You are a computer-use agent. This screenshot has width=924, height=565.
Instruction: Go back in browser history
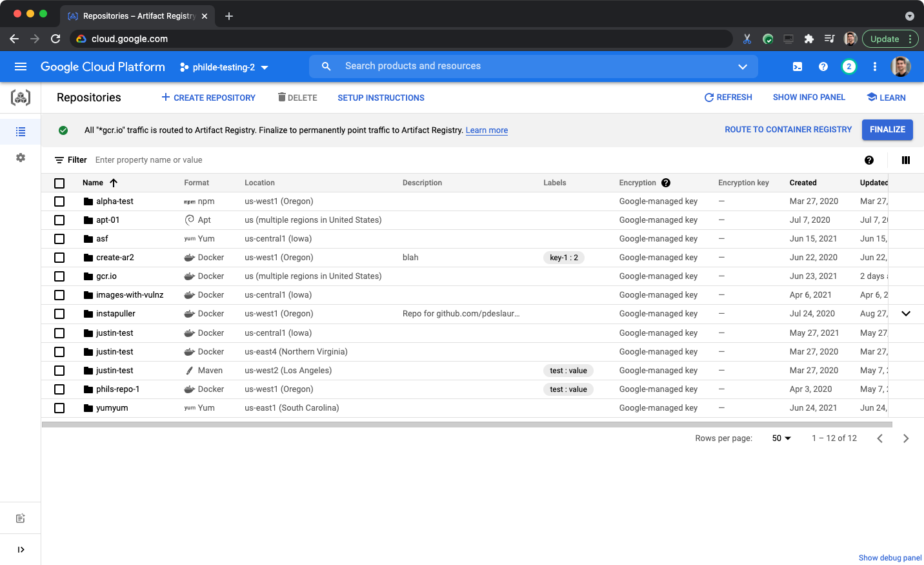(14, 39)
